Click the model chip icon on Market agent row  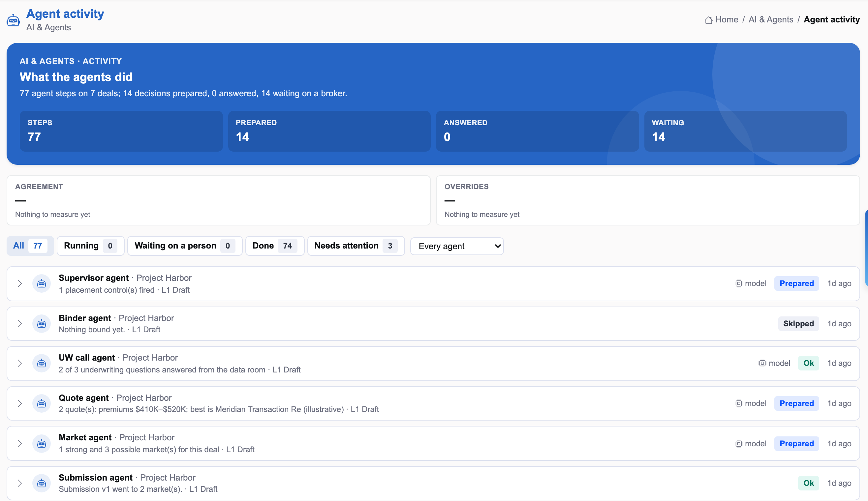[x=738, y=444]
